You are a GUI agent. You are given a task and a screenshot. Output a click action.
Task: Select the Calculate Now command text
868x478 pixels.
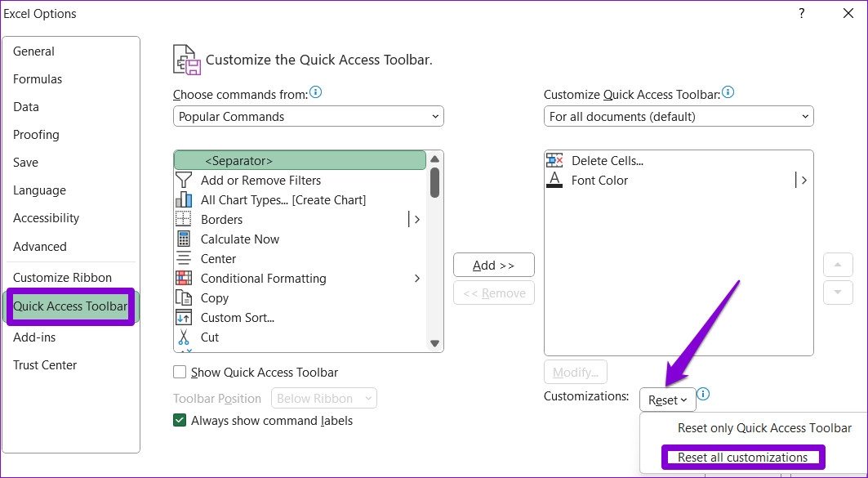pyautogui.click(x=240, y=239)
